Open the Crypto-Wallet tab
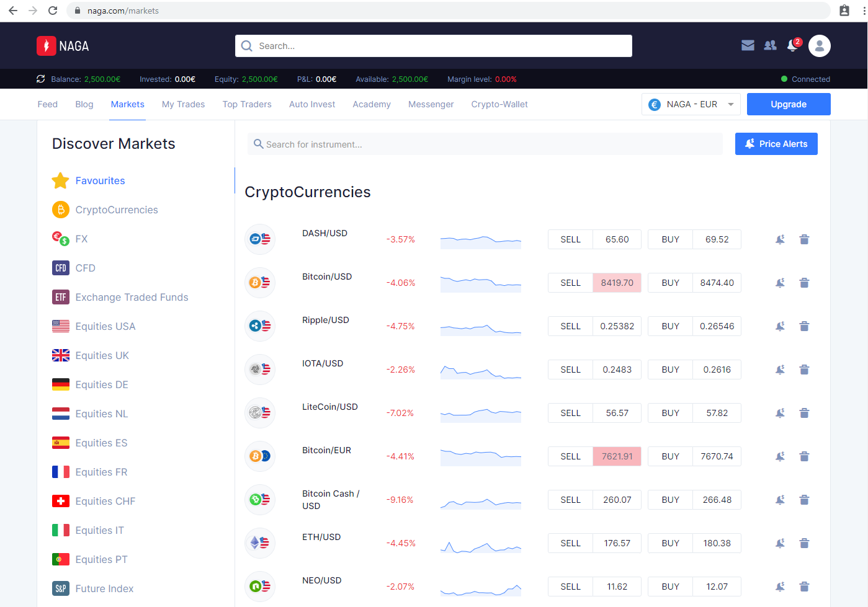The image size is (868, 607). 499,104
